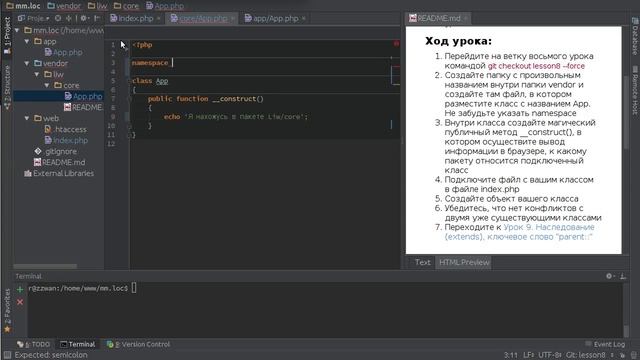Click the collapse-all icon in Project toolbar
The height and width of the screenshot is (360, 640).
69,18
